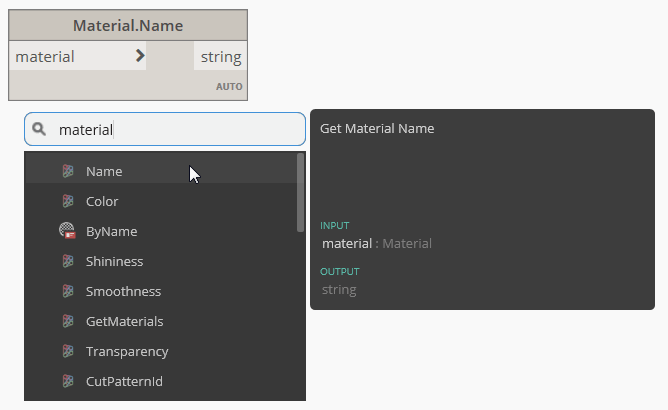This screenshot has width=668, height=410.
Task: Click the material search text field
Action: click(175, 129)
